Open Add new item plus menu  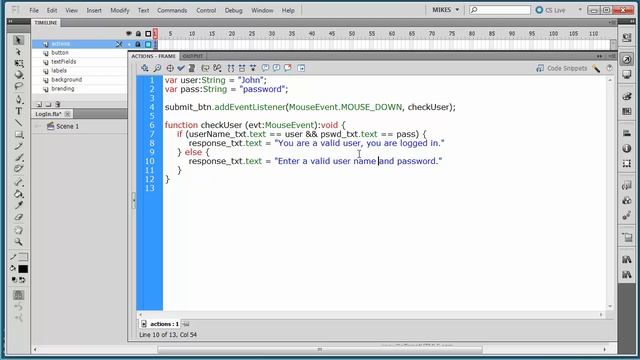(144, 68)
